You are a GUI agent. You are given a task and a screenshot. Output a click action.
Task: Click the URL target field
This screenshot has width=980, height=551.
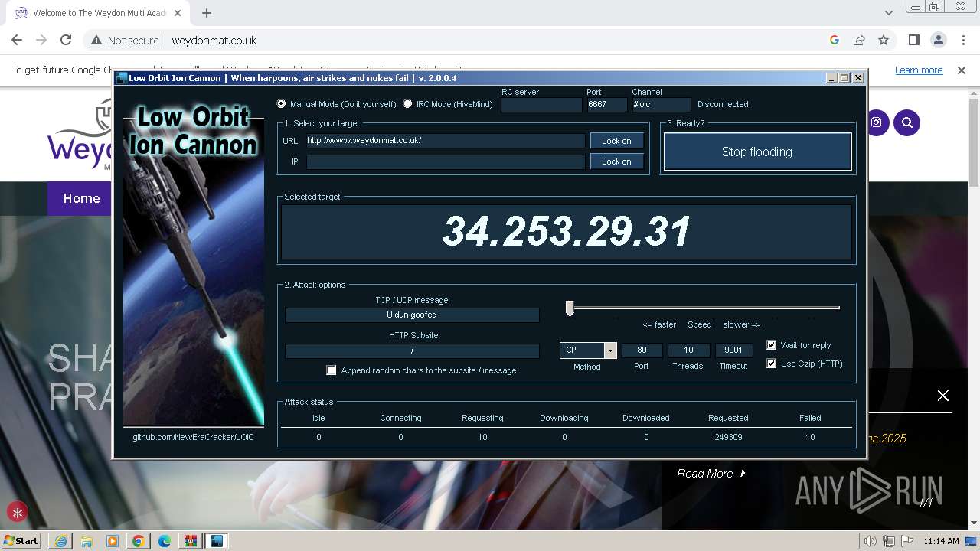pos(446,141)
